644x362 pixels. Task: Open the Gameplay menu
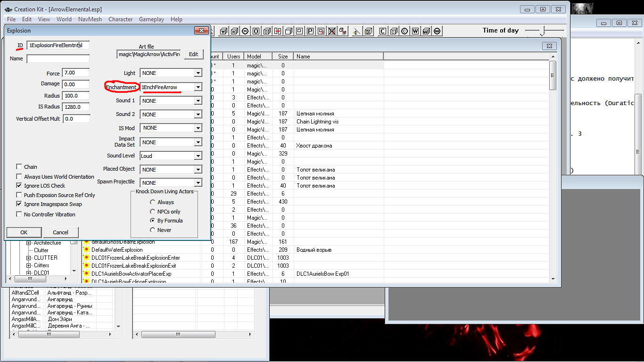pyautogui.click(x=151, y=19)
